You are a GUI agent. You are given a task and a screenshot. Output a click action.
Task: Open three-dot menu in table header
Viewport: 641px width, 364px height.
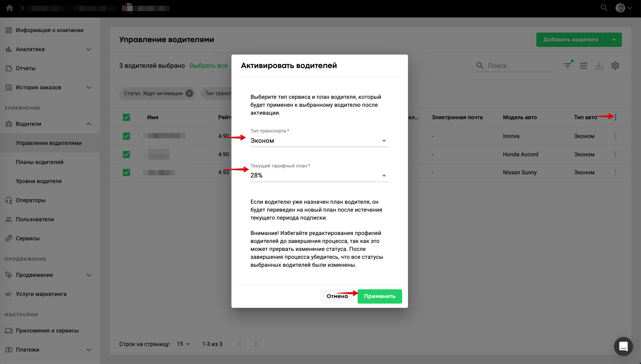pos(615,117)
